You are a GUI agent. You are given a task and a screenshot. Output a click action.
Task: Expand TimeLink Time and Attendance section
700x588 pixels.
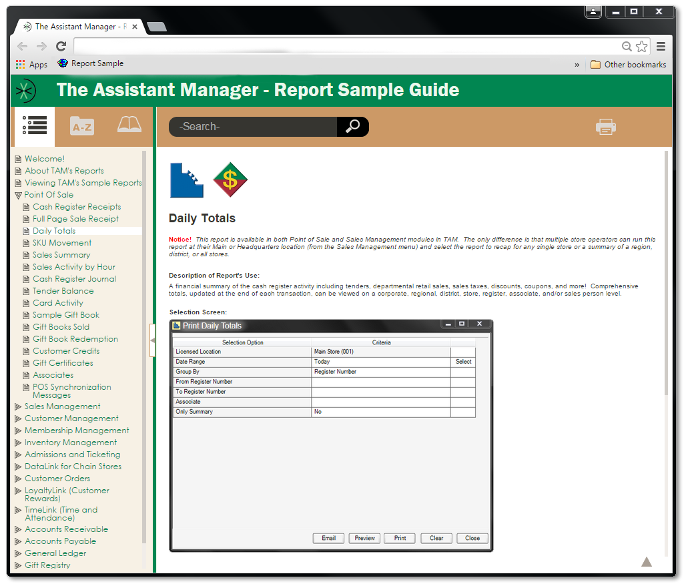coord(18,511)
